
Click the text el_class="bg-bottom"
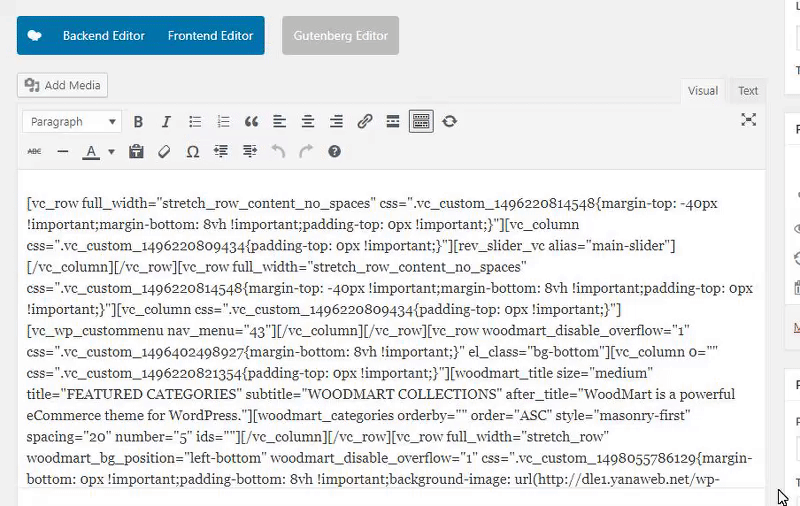(x=537, y=352)
